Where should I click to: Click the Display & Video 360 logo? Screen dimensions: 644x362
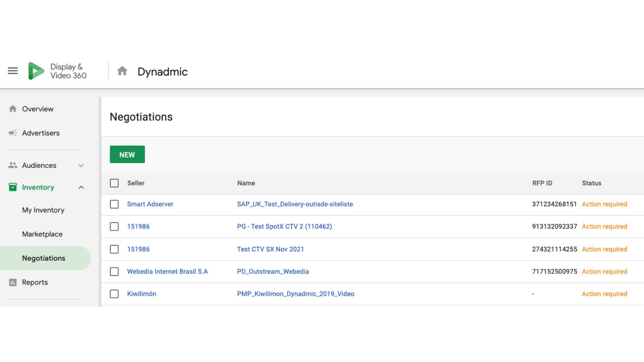57,71
